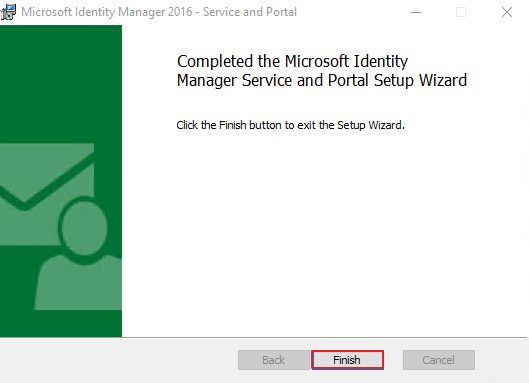Click the disabled maximize button
The width and height of the screenshot is (529, 383).
tap(461, 12)
